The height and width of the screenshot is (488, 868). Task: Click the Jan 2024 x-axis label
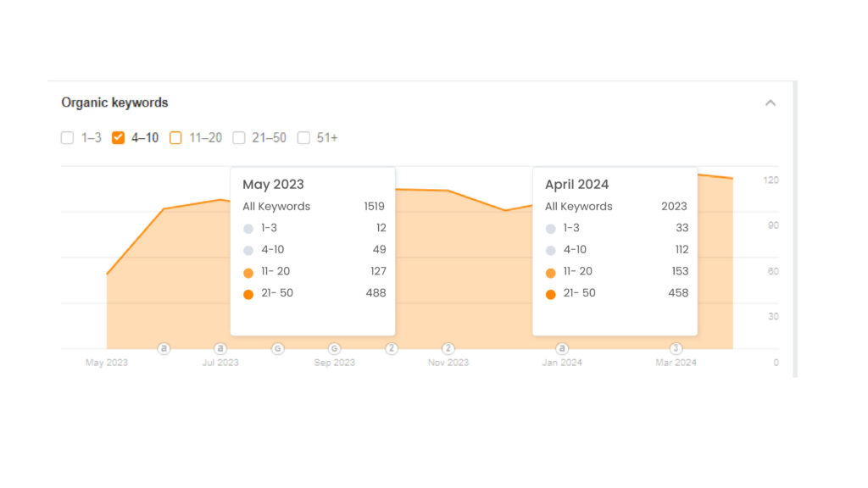coord(562,363)
